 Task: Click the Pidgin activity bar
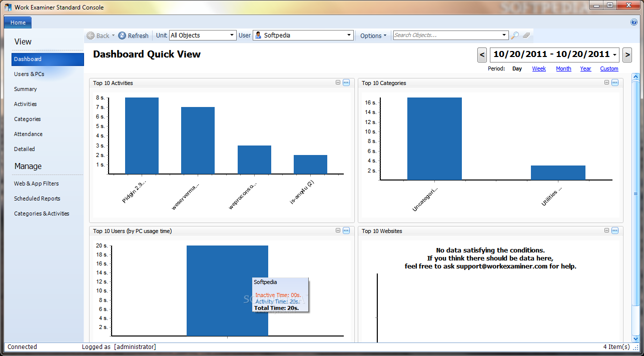[142, 135]
